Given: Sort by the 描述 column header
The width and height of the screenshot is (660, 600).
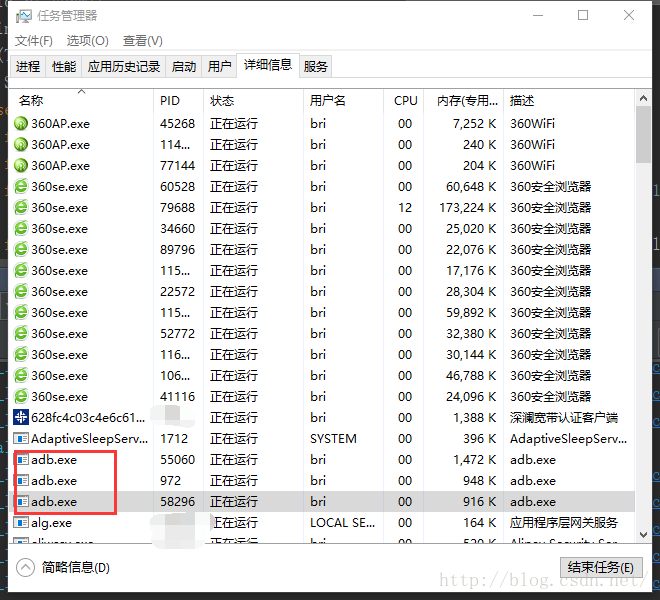Looking at the screenshot, I should (569, 101).
